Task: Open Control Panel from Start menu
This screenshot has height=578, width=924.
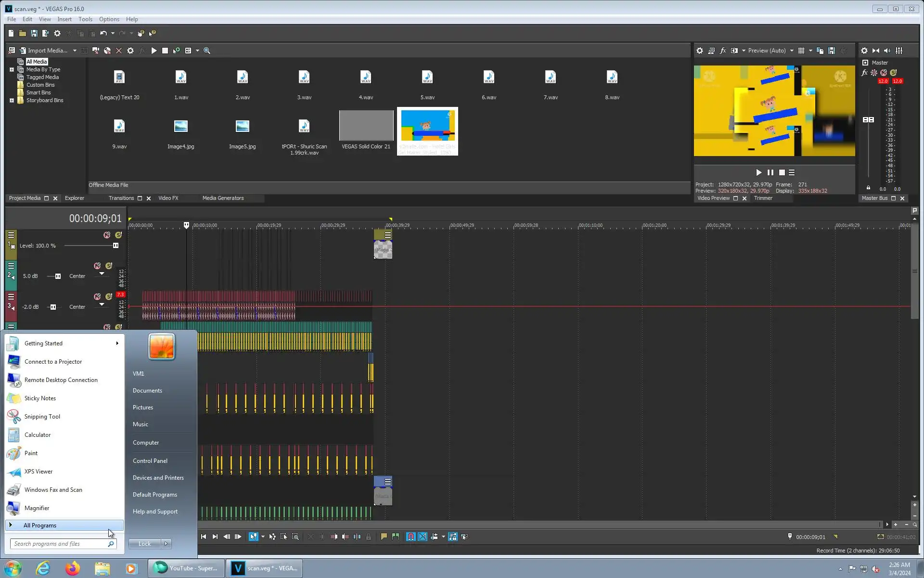Action: (x=150, y=461)
